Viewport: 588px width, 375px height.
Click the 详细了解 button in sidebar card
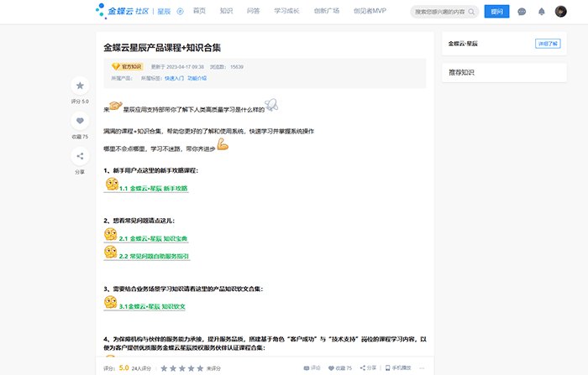(x=548, y=44)
